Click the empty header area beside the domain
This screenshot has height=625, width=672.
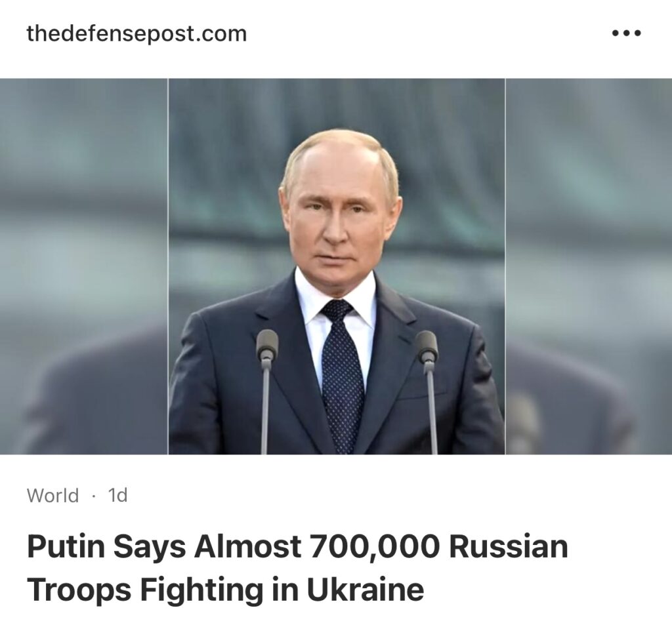429,33
